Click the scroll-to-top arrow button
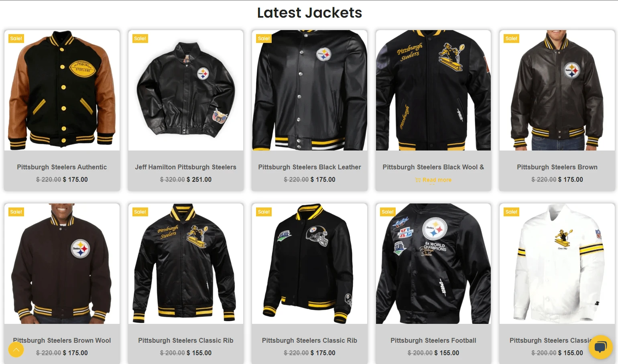The height and width of the screenshot is (364, 618). [16, 350]
